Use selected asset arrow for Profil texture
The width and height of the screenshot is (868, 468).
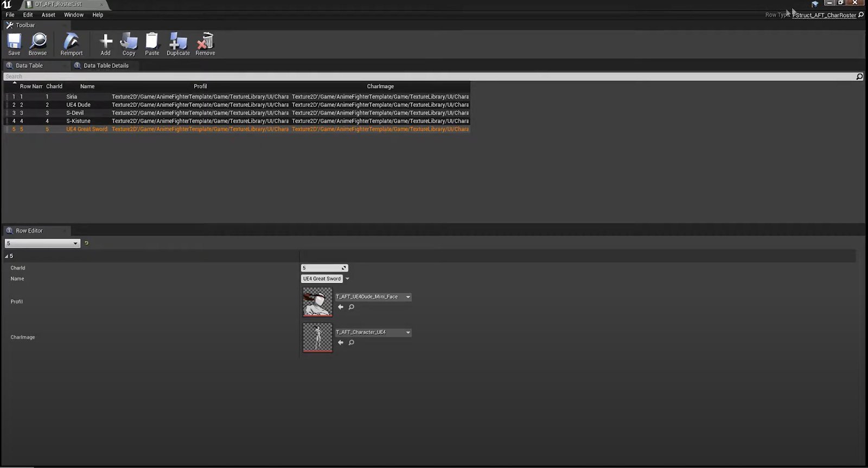click(x=341, y=307)
